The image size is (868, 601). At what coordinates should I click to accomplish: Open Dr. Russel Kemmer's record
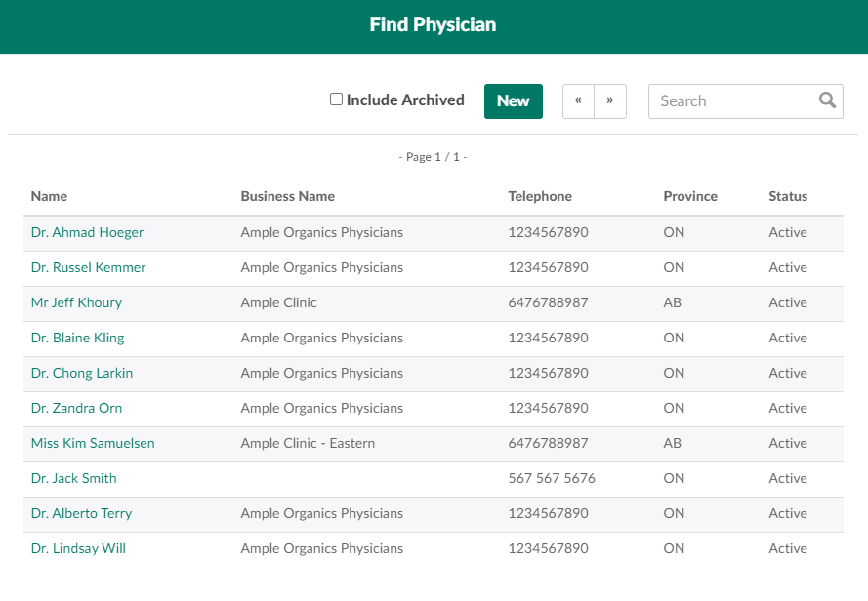click(x=88, y=267)
